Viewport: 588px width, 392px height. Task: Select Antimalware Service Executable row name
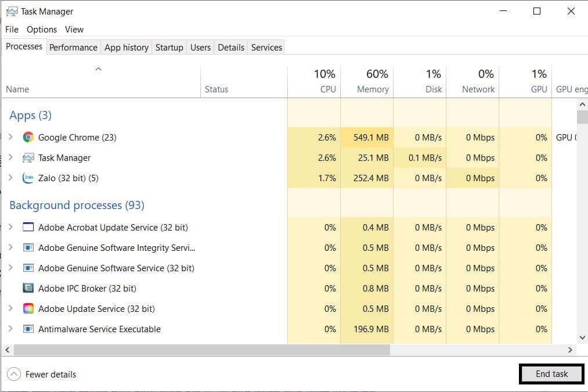click(x=99, y=329)
